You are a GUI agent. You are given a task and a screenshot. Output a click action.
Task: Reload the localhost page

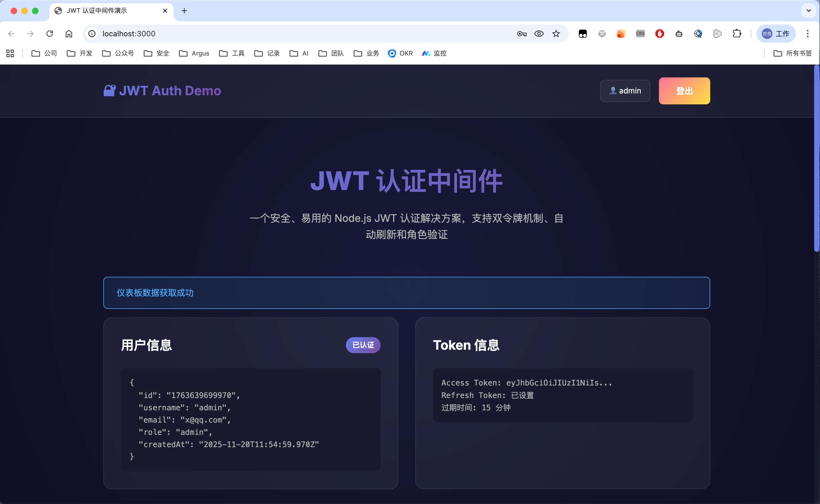50,34
